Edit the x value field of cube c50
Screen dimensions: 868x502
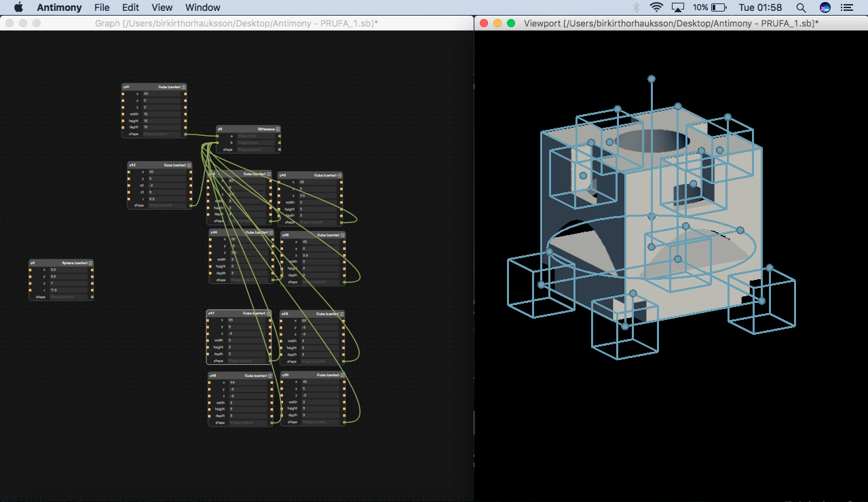pyautogui.click(x=320, y=382)
